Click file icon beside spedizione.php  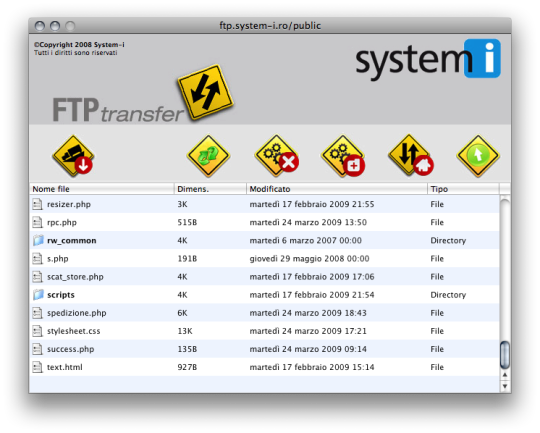click(x=37, y=313)
